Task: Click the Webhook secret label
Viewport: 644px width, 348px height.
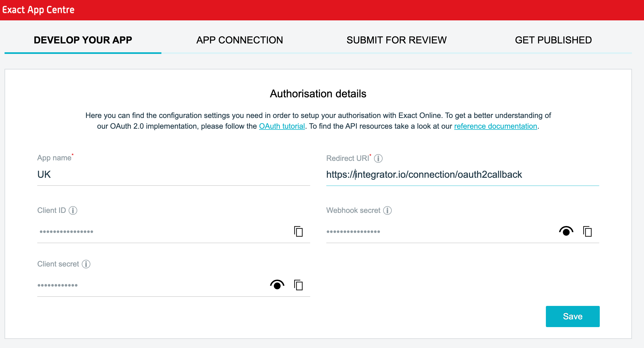Action: pyautogui.click(x=353, y=210)
